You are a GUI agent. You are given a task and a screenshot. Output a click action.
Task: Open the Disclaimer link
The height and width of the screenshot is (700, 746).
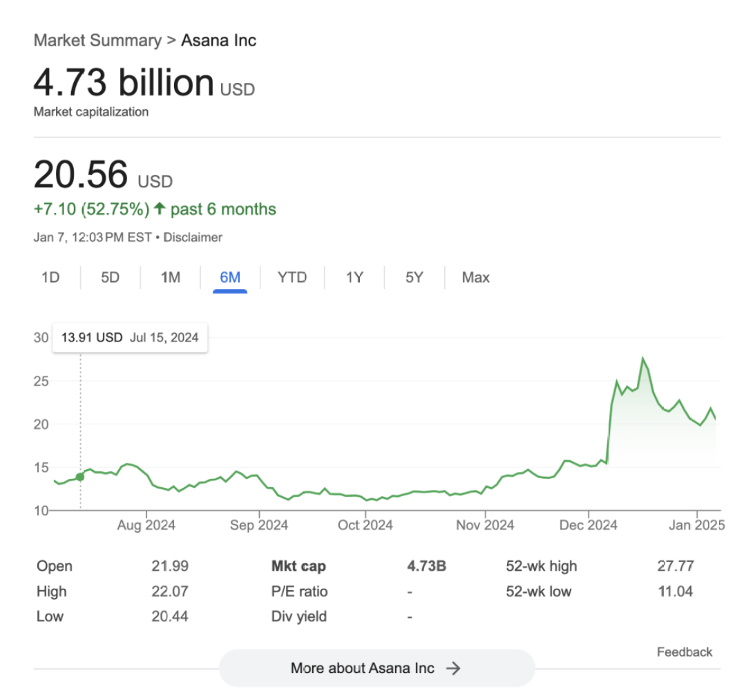193,238
